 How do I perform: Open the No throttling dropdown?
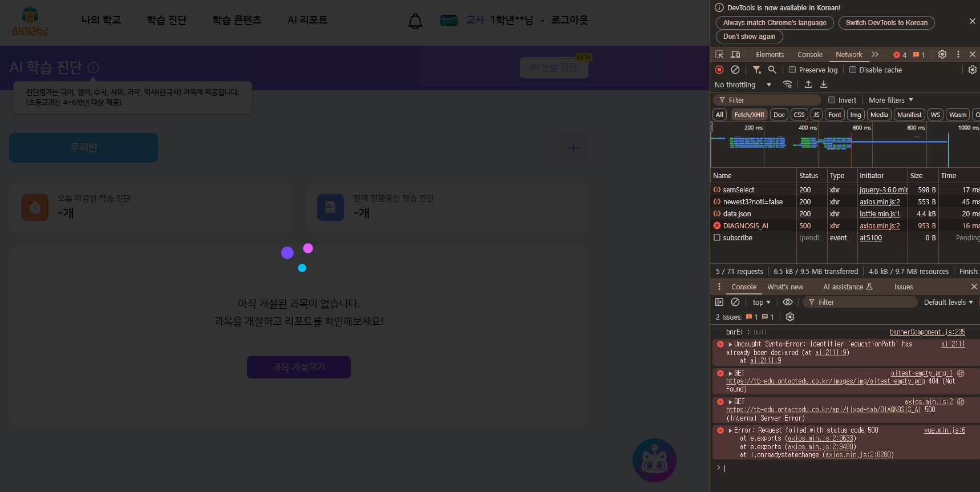point(742,84)
